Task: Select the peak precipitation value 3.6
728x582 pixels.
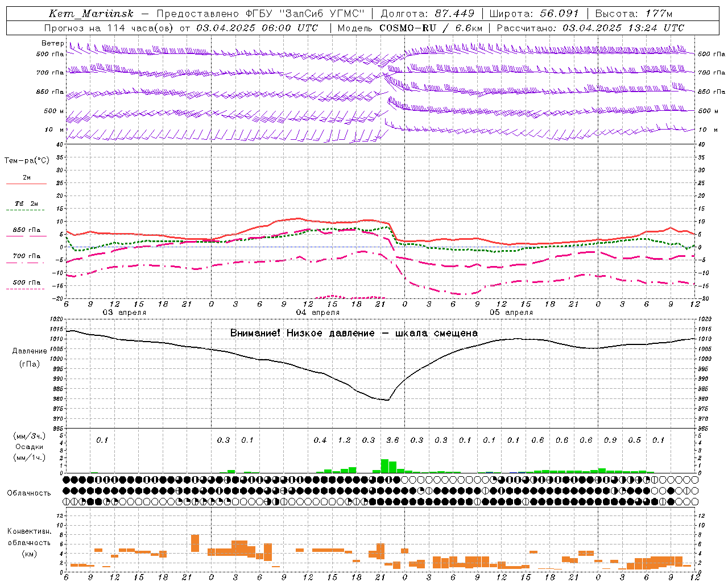Action: tap(392, 440)
